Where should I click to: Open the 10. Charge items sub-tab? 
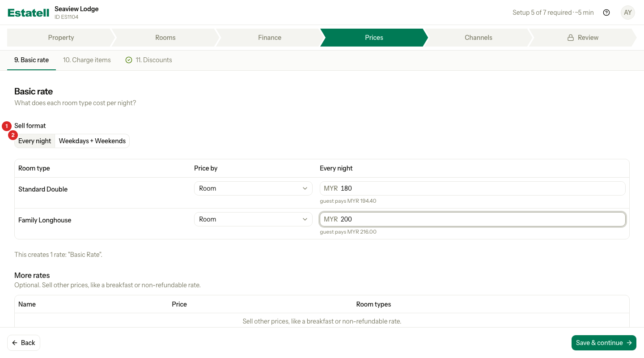tap(87, 60)
